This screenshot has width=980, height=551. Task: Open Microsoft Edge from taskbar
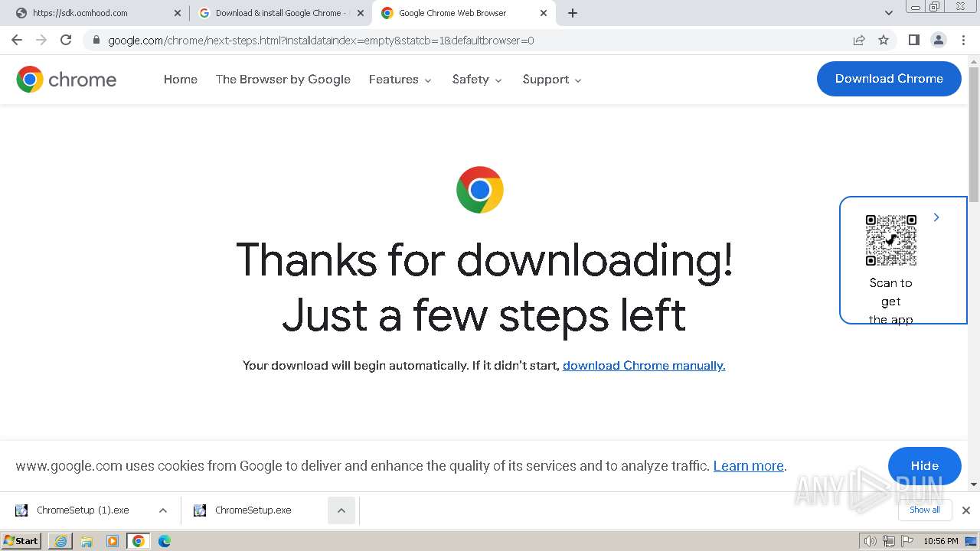[x=165, y=541]
